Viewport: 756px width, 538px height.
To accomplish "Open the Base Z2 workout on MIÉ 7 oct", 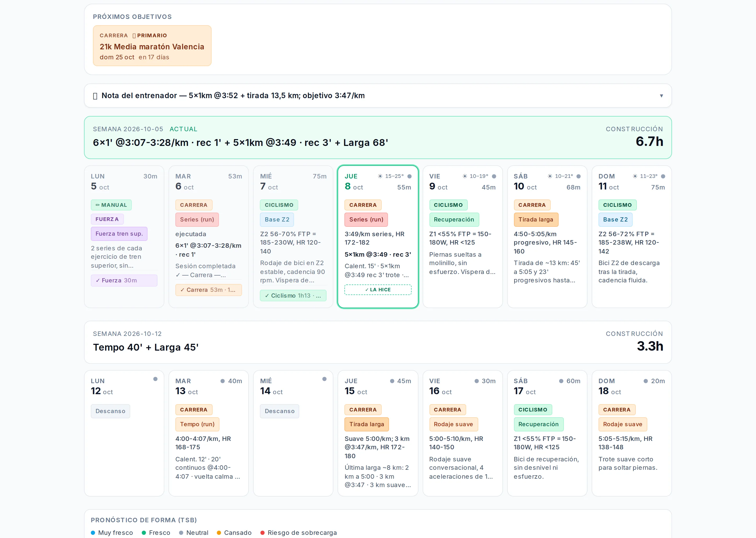I will pos(277,220).
